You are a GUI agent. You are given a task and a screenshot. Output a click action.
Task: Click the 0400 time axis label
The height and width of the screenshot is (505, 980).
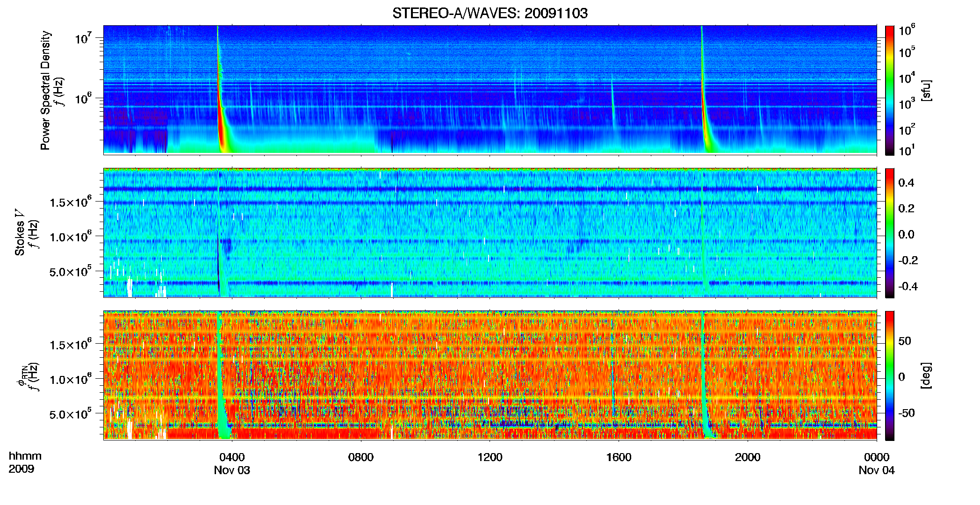(232, 457)
